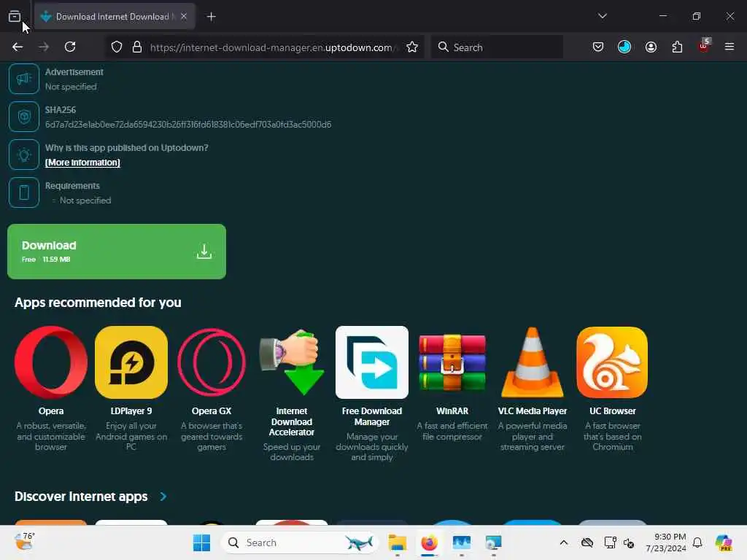Open the Free Download Manager icon
The width and height of the screenshot is (747, 560).
(x=372, y=362)
